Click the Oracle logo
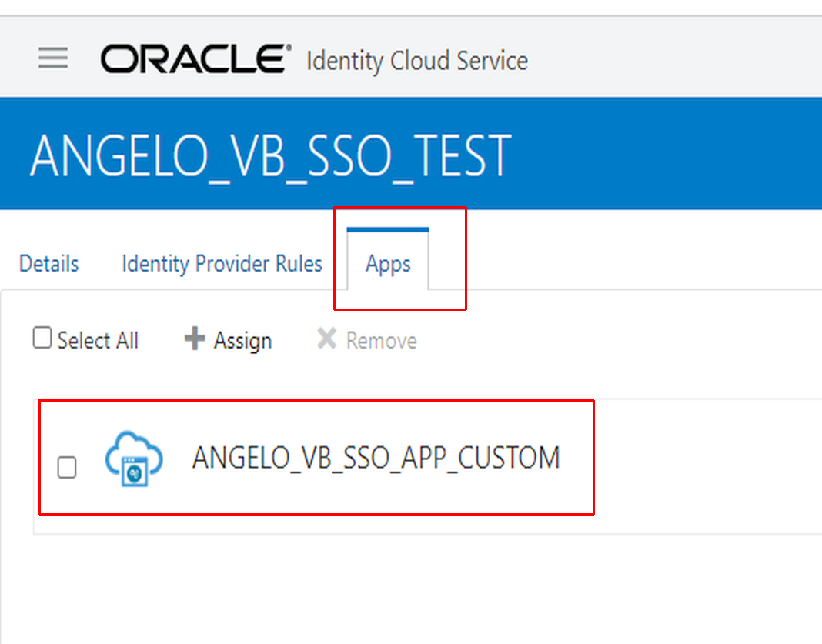The height and width of the screenshot is (644, 822). [195, 59]
